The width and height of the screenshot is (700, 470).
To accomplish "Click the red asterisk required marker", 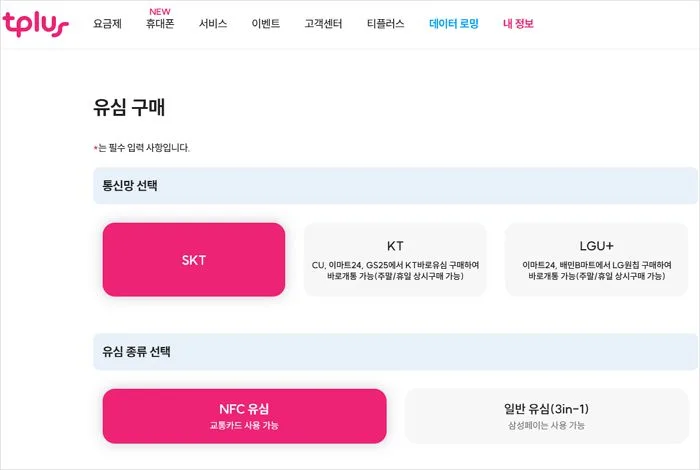I will point(95,148).
